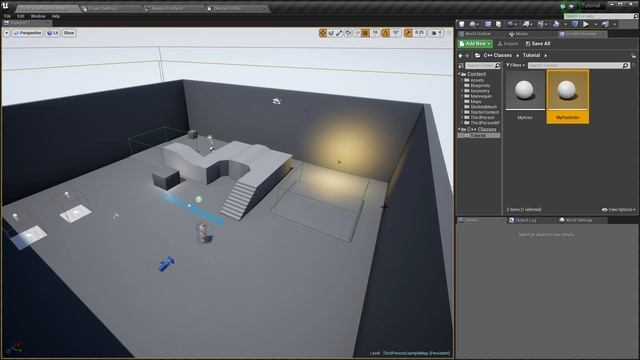Click the Blueprints toolbar icon
This screenshot has height=360, width=640.
[x=526, y=24]
